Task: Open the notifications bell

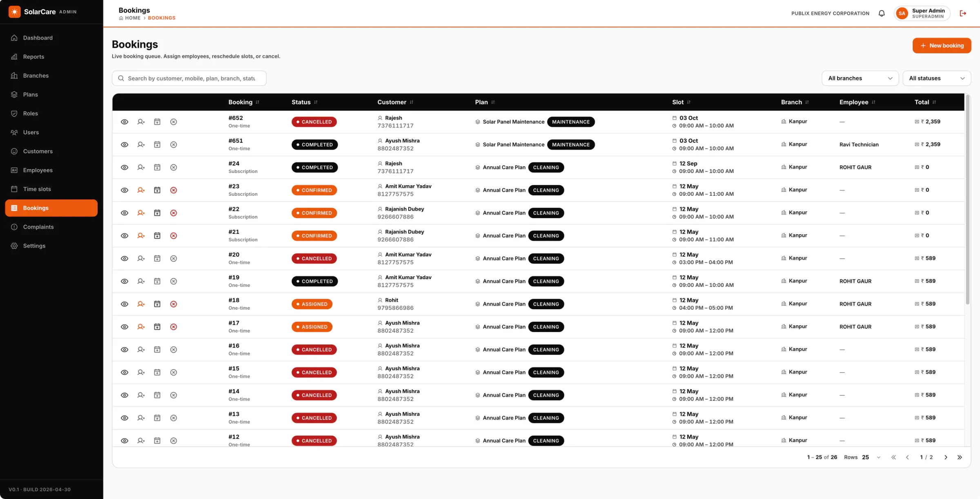Action: [x=882, y=13]
